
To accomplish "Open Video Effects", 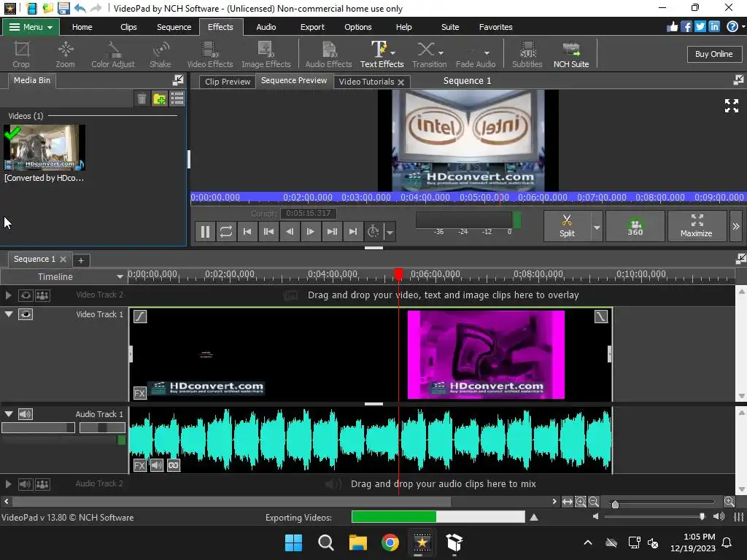I will [209, 54].
